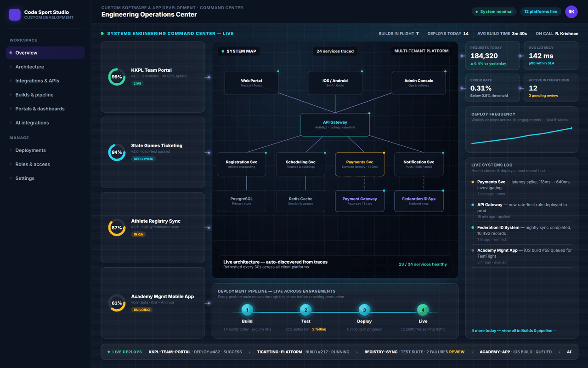The width and height of the screenshot is (588, 368).
Task: Click the Academy Mgmt Mobile App 61% ring
Action: tap(117, 303)
